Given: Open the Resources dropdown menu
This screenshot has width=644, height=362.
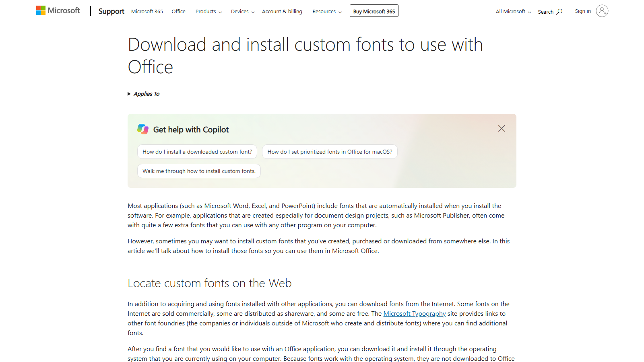Looking at the screenshot, I should 327,12.
